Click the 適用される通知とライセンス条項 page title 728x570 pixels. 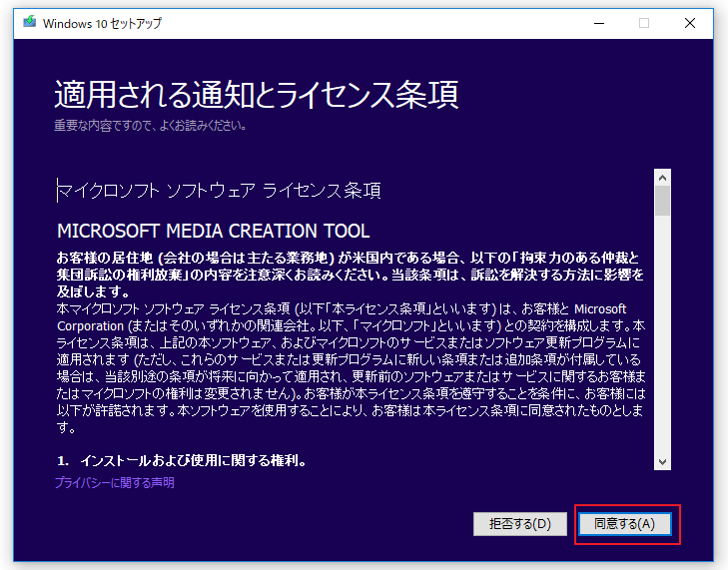coord(257,94)
